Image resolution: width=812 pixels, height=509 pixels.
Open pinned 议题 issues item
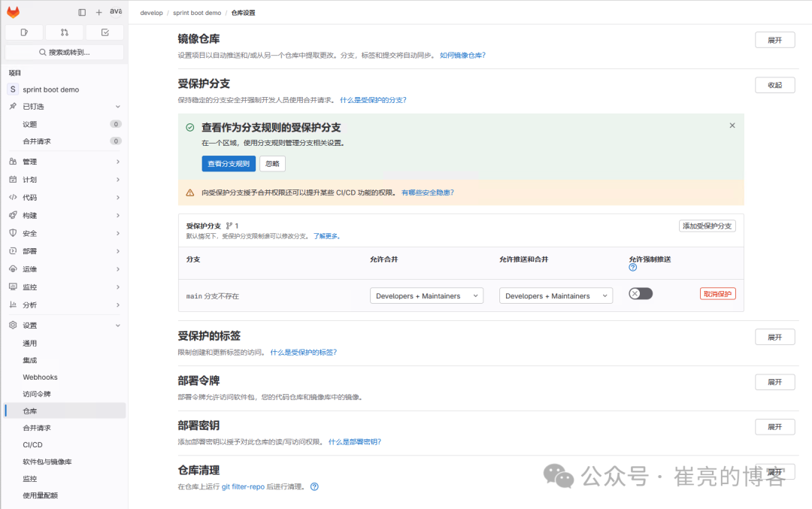tap(64, 124)
